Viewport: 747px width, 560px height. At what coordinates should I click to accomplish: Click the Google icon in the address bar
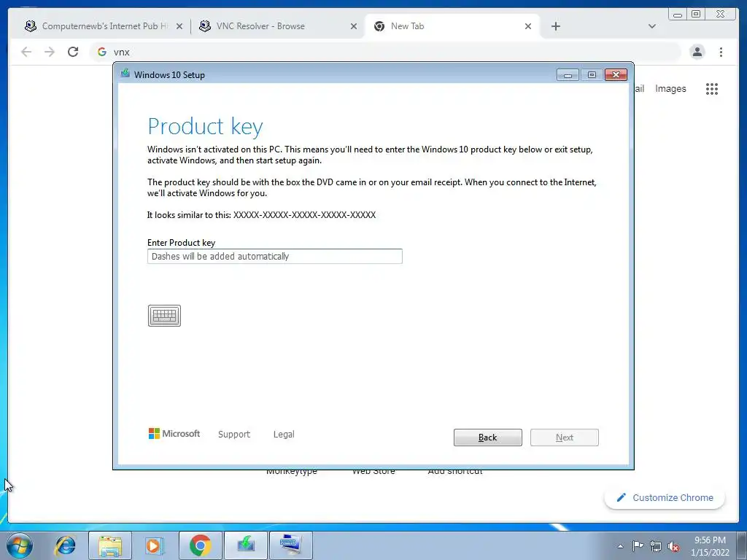point(102,52)
